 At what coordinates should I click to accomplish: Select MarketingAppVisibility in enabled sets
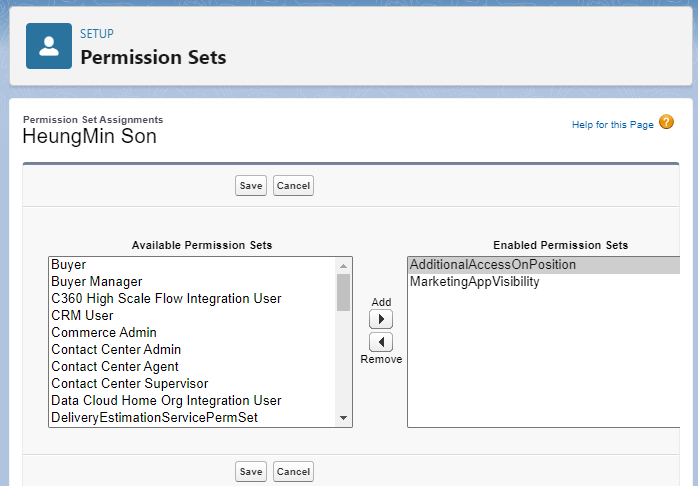point(475,282)
